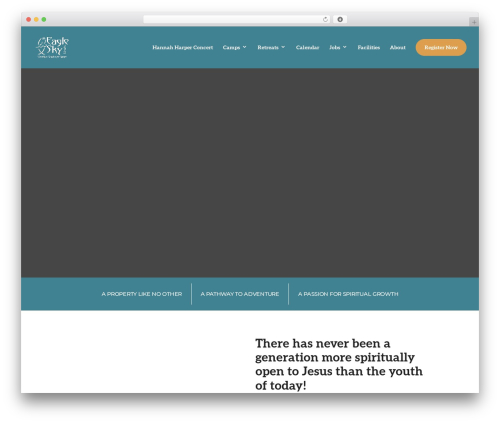Expand the Camps dropdown chevron

[245, 47]
